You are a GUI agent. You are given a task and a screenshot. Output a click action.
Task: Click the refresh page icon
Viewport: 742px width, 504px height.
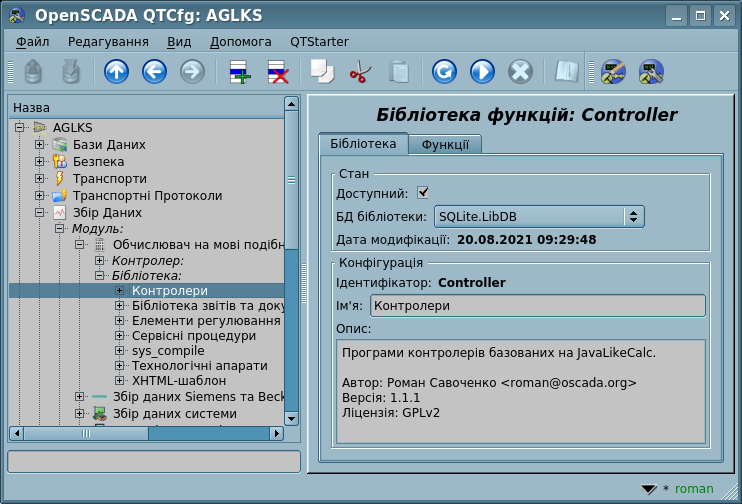tap(444, 72)
